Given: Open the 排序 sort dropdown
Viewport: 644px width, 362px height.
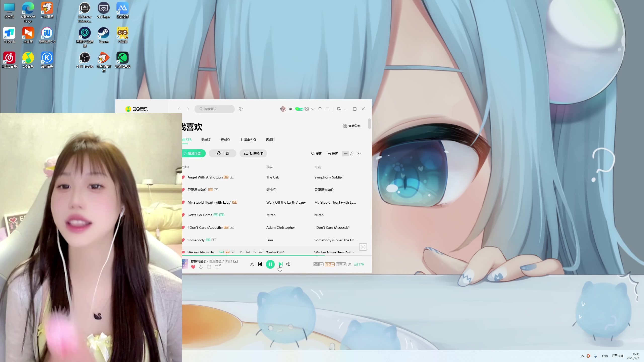Looking at the screenshot, I should click(333, 153).
